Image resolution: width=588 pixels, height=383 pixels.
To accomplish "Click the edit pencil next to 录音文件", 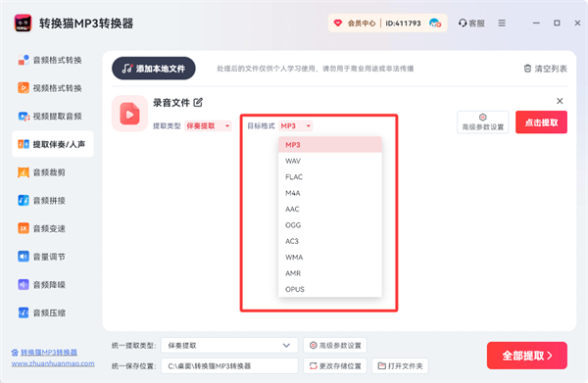I will tap(198, 102).
